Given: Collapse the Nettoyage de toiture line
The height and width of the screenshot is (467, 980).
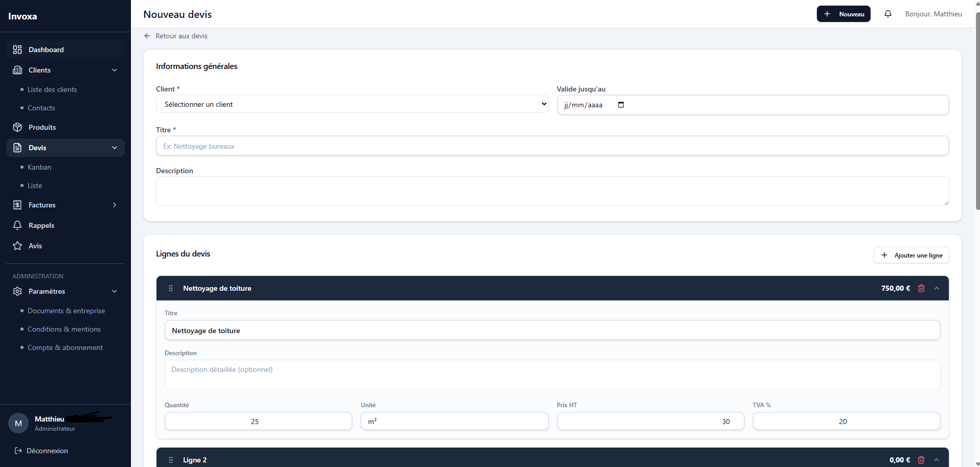Looking at the screenshot, I should coord(937,288).
